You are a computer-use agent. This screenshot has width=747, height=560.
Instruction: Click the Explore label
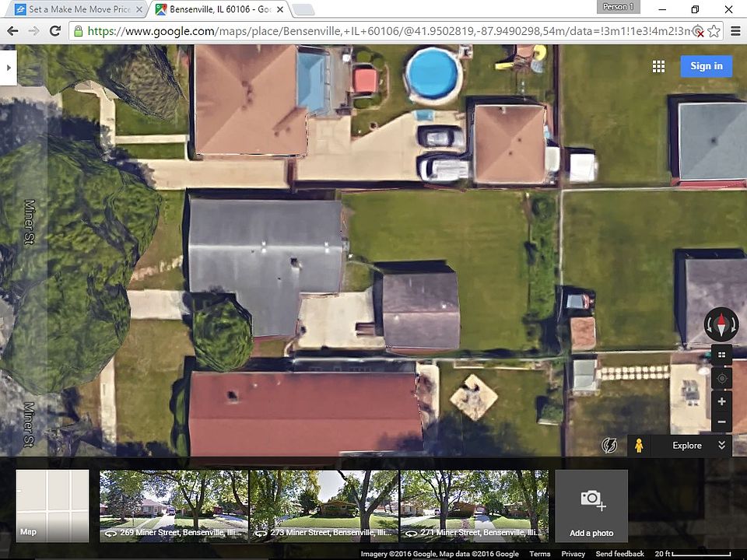tap(687, 446)
